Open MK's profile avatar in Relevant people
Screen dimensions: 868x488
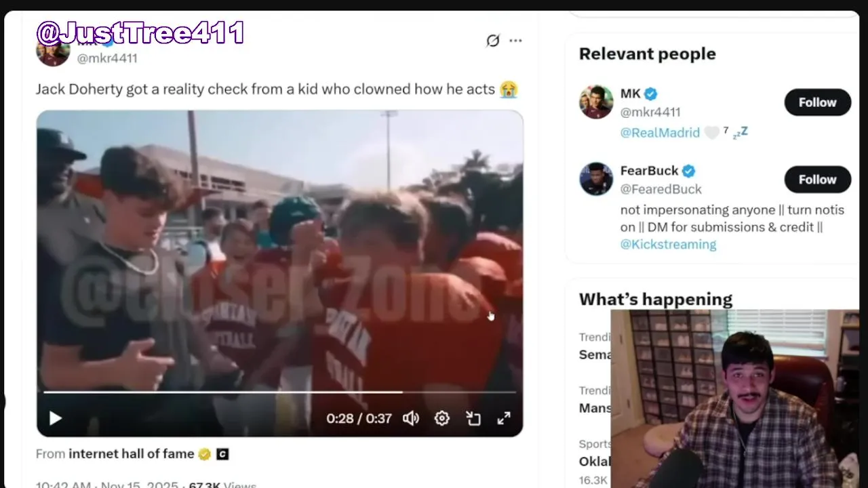596,102
